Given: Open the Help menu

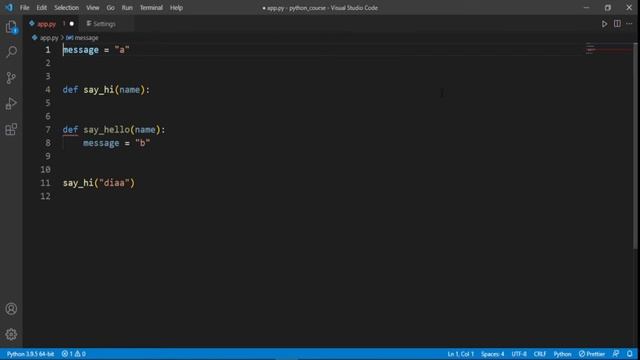Looking at the screenshot, I should 176,8.
